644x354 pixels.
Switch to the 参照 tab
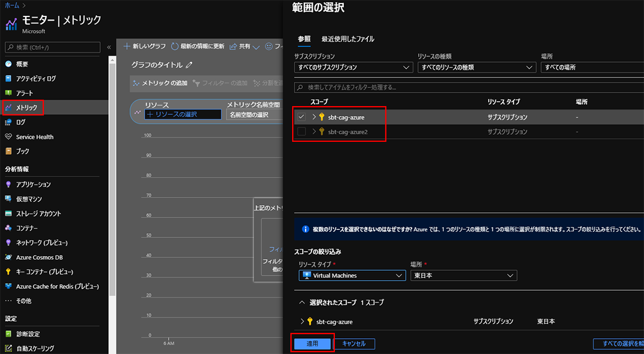(304, 39)
